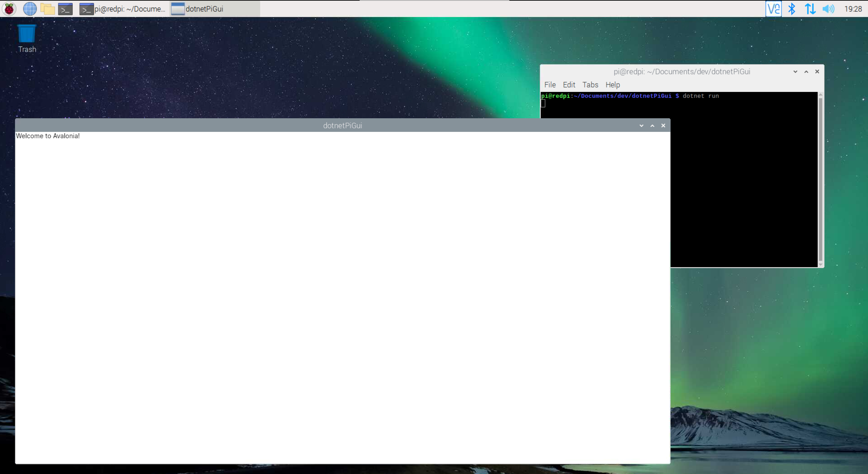Open the network traffic tray icon
This screenshot has width=868, height=474.
810,9
